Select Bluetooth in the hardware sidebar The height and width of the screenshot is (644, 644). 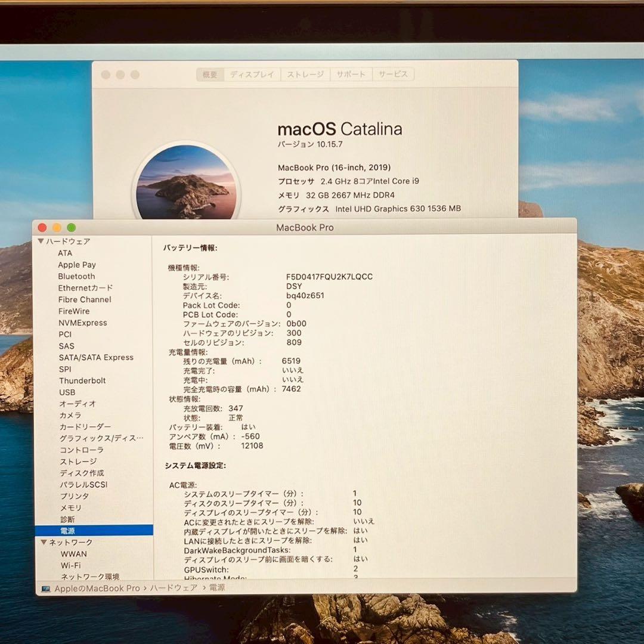[x=77, y=276]
